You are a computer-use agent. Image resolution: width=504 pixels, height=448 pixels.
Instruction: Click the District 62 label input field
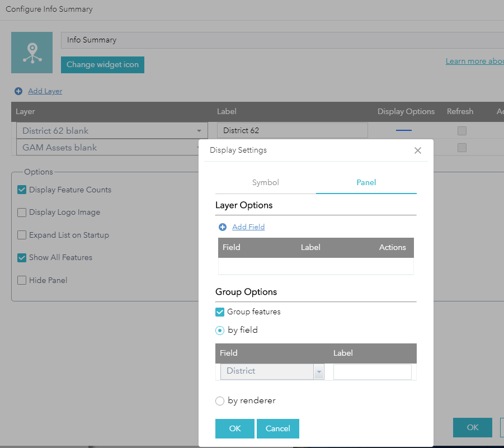tap(292, 130)
